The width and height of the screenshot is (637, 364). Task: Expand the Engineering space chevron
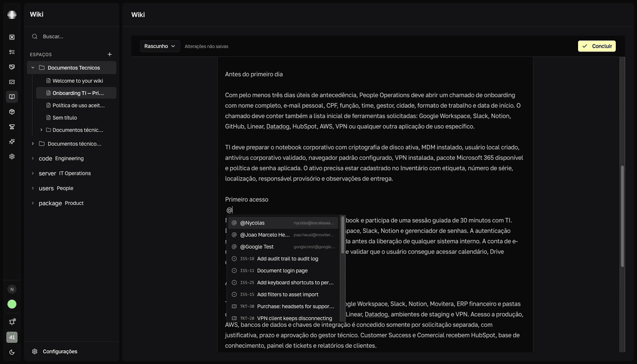(x=33, y=159)
